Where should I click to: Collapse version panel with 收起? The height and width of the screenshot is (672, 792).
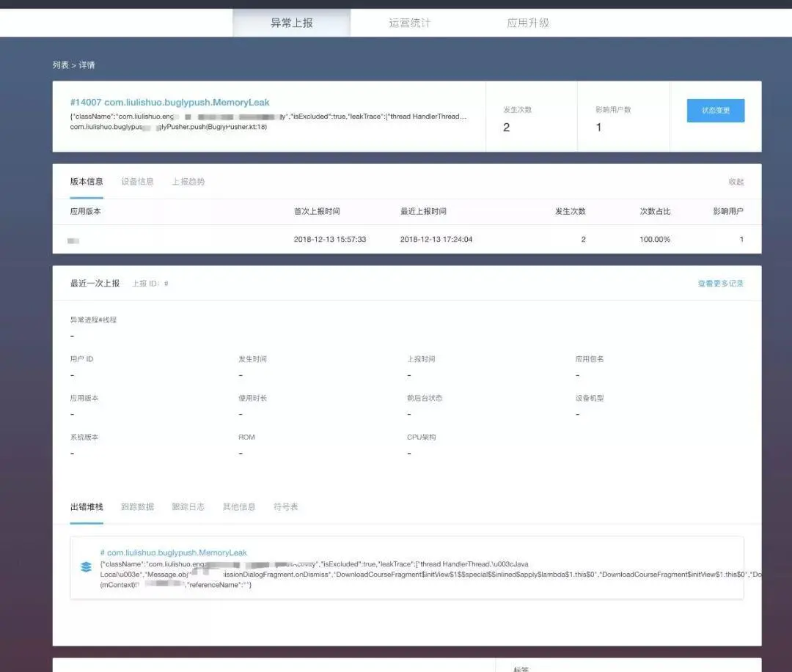(x=736, y=182)
